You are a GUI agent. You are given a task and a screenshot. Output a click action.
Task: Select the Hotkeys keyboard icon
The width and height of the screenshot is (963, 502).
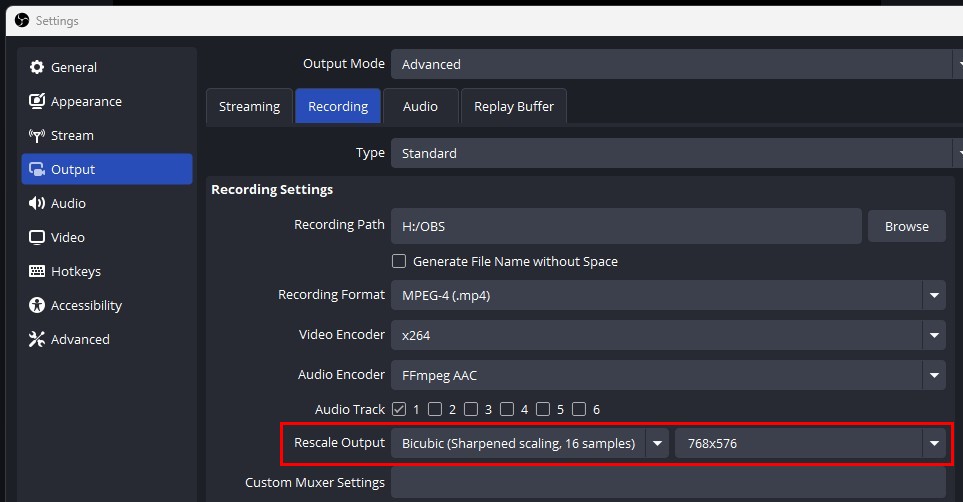click(37, 271)
